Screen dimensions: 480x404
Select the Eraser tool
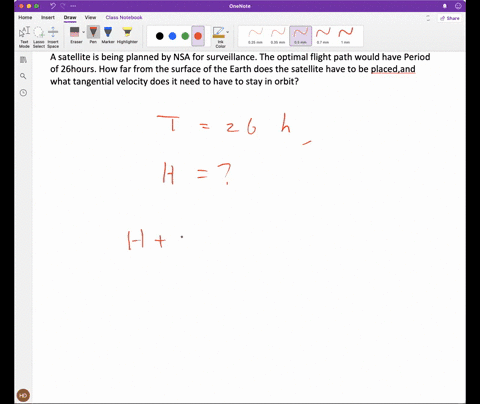(x=75, y=35)
